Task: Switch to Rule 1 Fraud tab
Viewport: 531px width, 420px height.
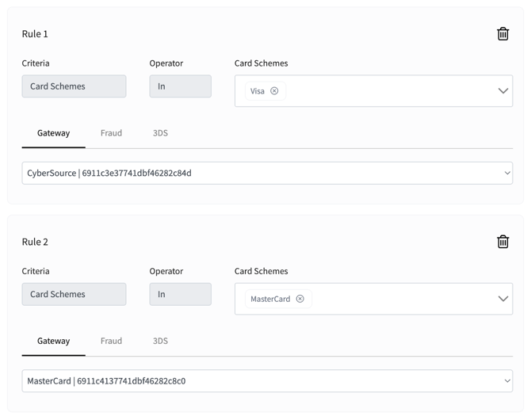Action: pos(111,133)
